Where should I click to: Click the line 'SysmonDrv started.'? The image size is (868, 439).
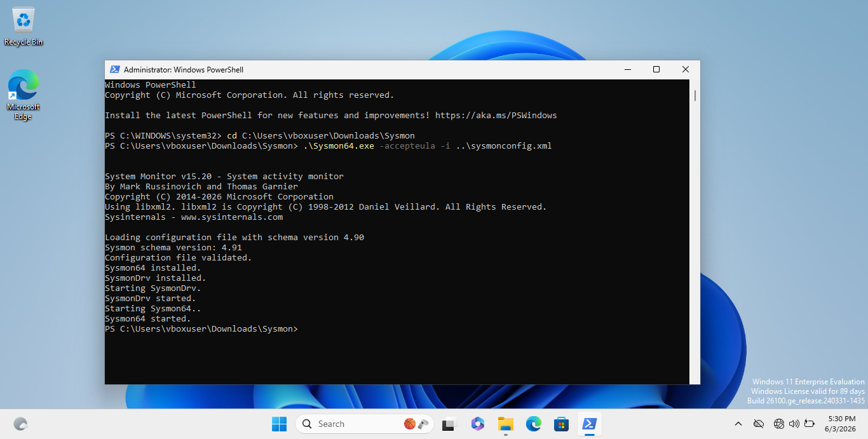point(151,299)
